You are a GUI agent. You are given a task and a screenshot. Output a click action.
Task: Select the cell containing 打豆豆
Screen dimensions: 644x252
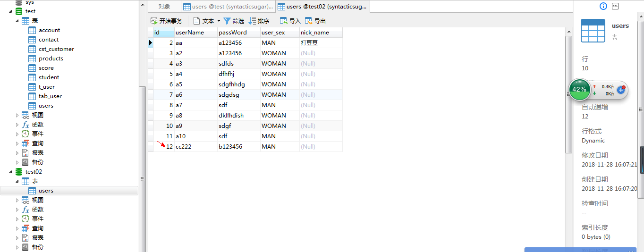(x=321, y=43)
